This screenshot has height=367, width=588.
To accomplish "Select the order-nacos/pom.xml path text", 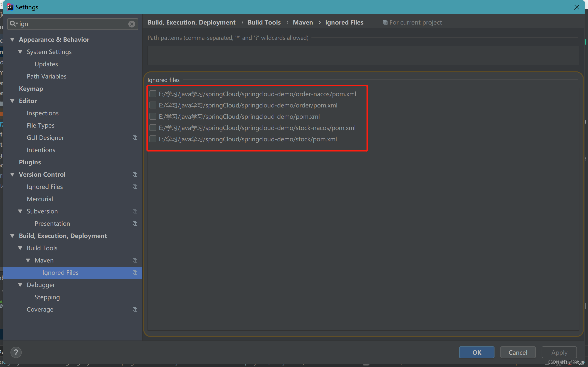I will [257, 94].
